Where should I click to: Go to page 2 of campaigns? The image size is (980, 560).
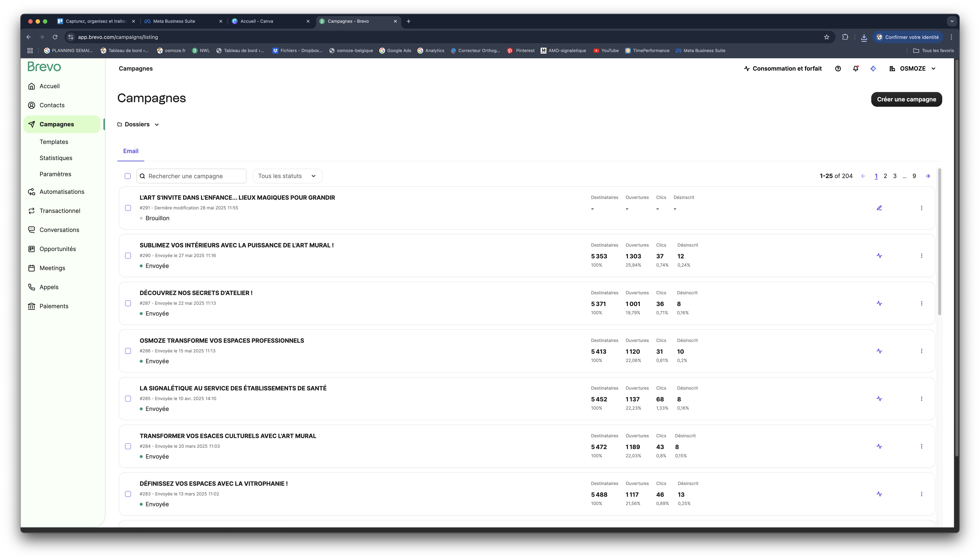885,176
